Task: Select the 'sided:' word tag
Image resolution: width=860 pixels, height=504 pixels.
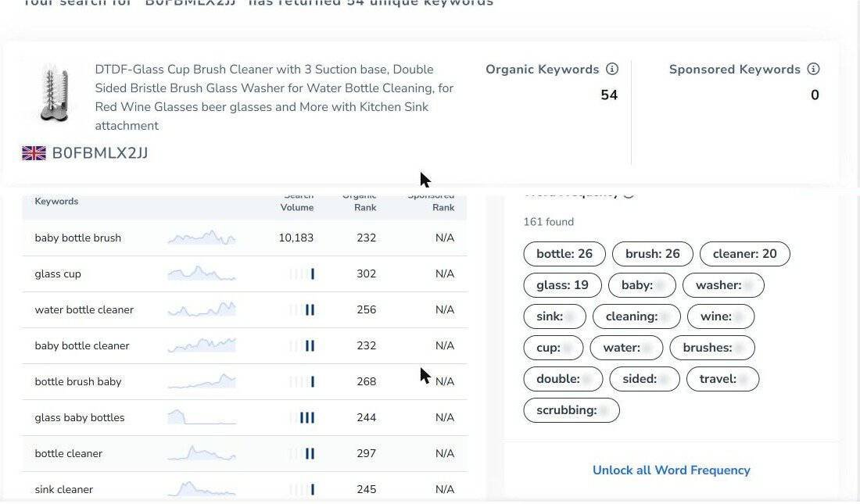Action: click(644, 379)
